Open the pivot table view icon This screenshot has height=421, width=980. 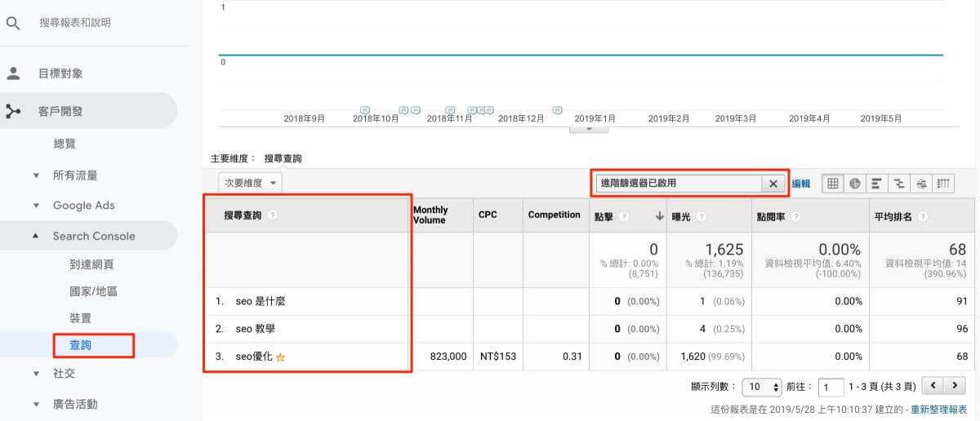coord(943,184)
